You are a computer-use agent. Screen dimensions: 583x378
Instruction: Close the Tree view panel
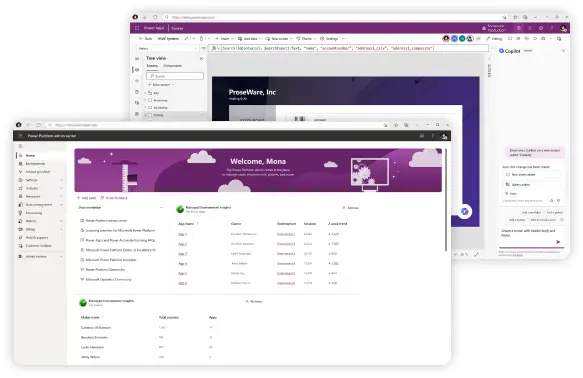coord(201,58)
